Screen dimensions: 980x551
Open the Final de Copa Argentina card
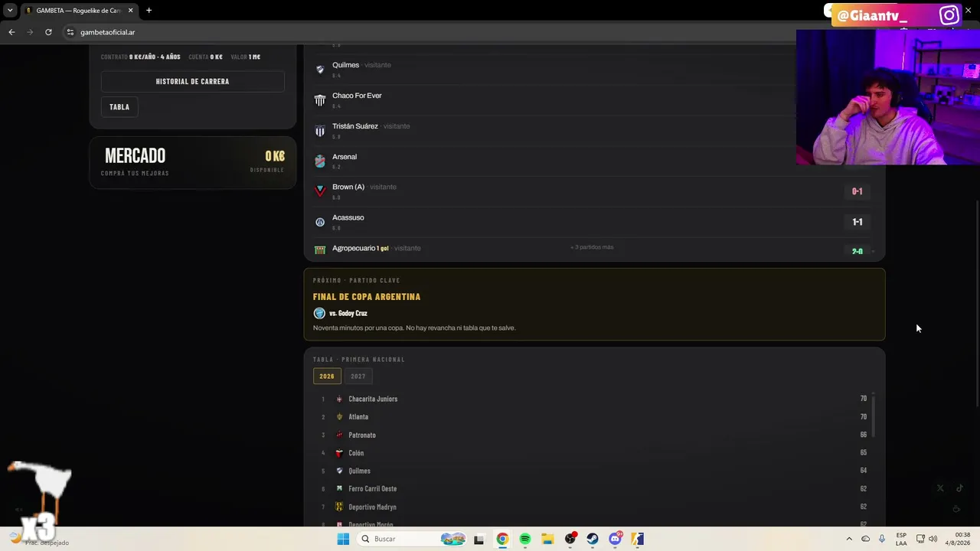595,305
